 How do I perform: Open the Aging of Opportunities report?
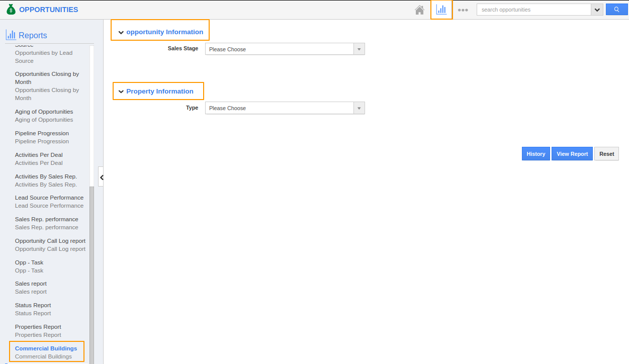[44, 112]
